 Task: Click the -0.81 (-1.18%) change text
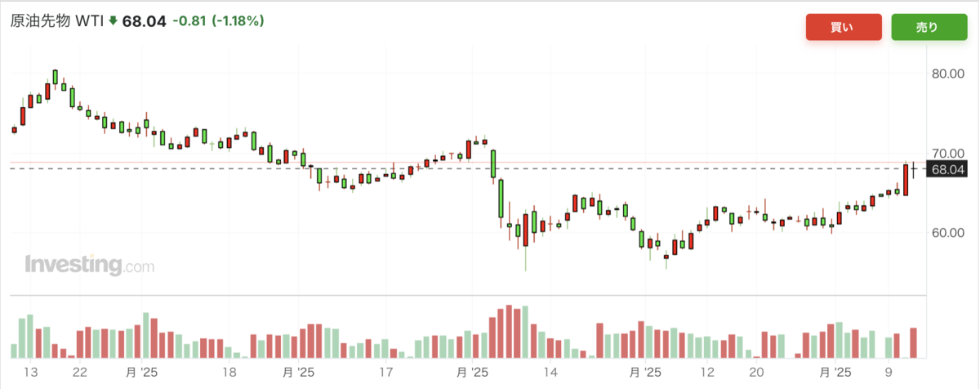click(x=216, y=21)
